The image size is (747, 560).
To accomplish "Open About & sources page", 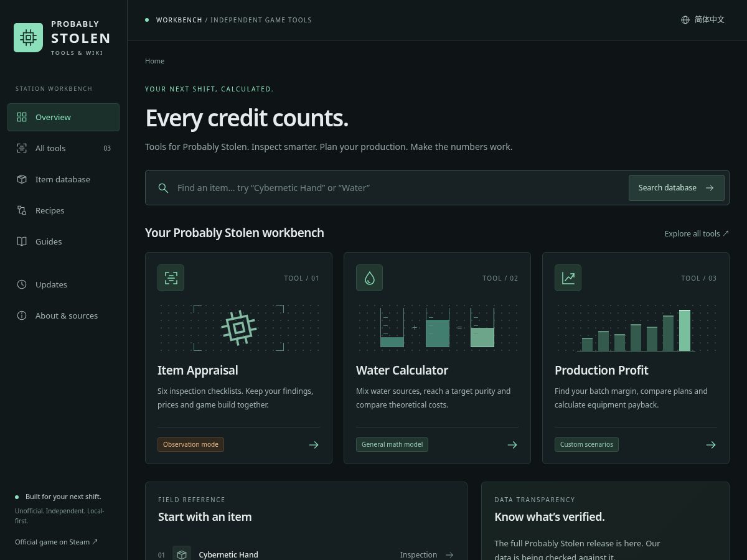I will click(63, 315).
